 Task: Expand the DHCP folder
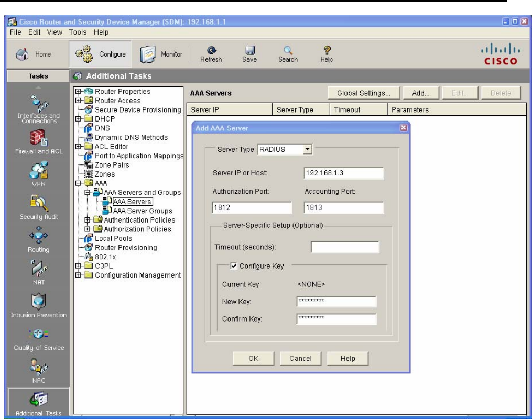78,119
